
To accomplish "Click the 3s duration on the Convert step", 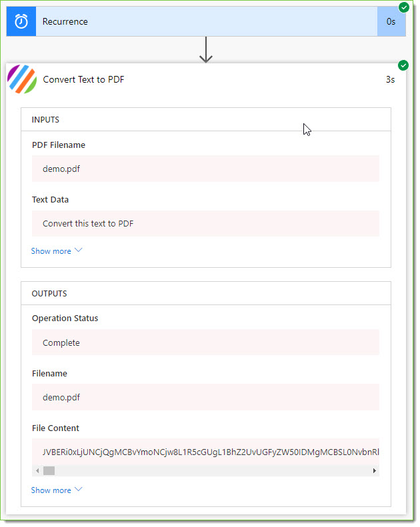I will (390, 80).
